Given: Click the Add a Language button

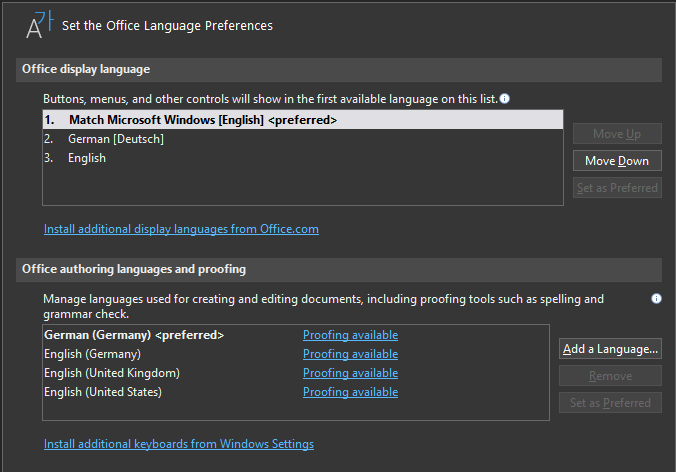Looking at the screenshot, I should [610, 349].
